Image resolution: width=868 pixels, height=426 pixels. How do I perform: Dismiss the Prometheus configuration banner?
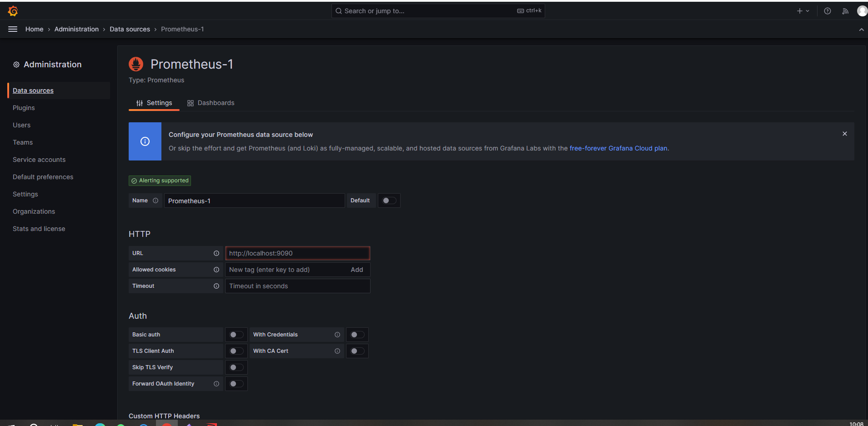click(x=845, y=134)
